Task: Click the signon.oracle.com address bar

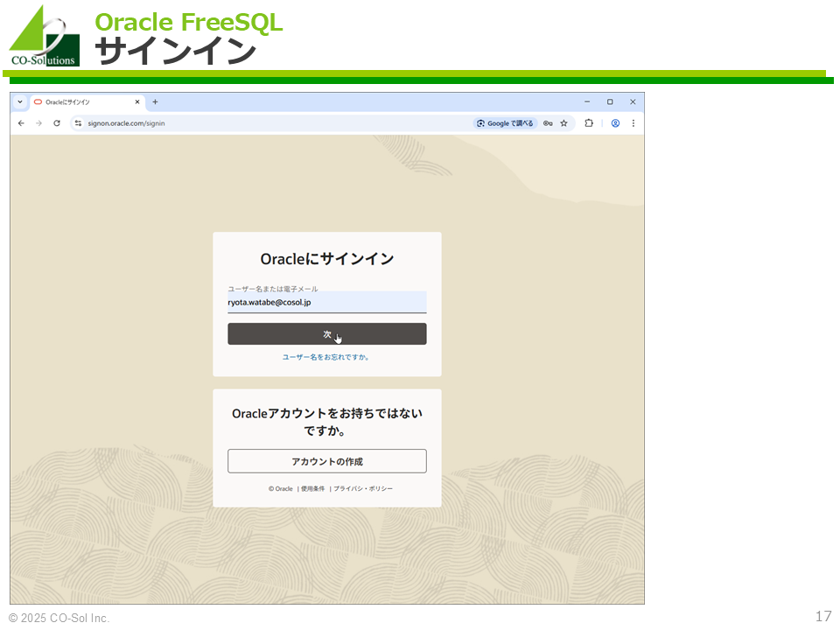Action: 262,123
